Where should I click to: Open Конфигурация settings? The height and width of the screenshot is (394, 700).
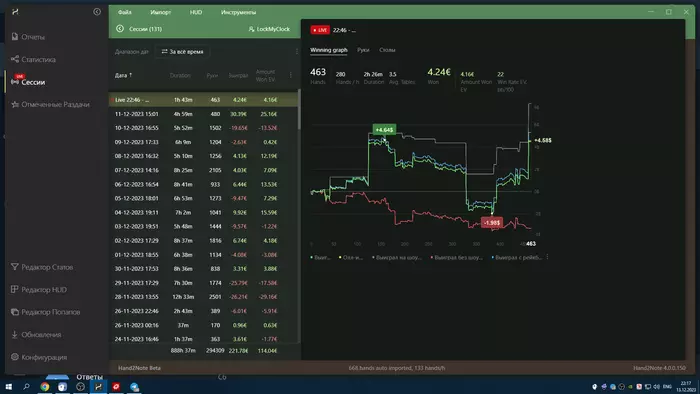[39, 357]
